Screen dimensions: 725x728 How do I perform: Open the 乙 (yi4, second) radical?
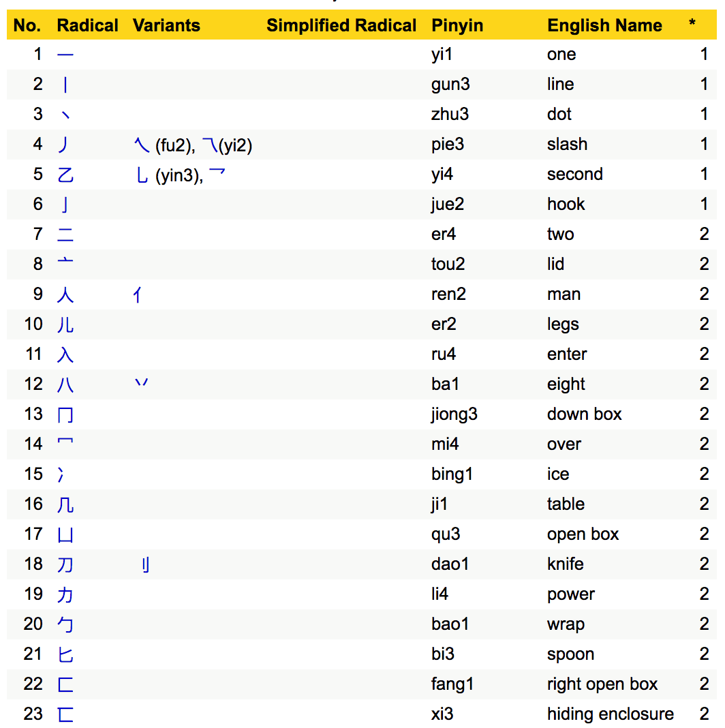click(65, 174)
